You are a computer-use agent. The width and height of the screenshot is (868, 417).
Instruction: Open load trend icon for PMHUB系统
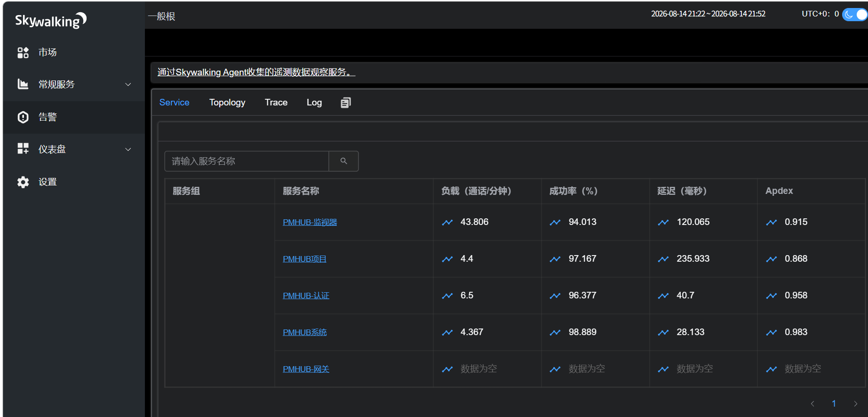tap(447, 332)
